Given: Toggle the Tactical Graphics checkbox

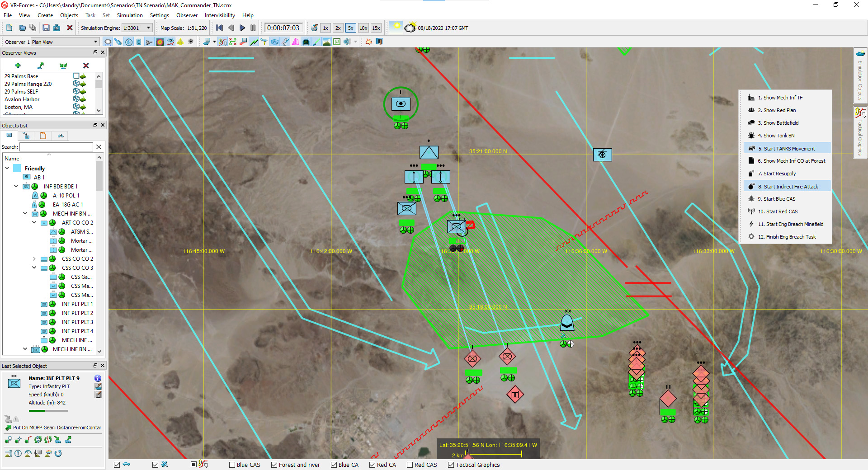Looking at the screenshot, I should tap(451, 465).
